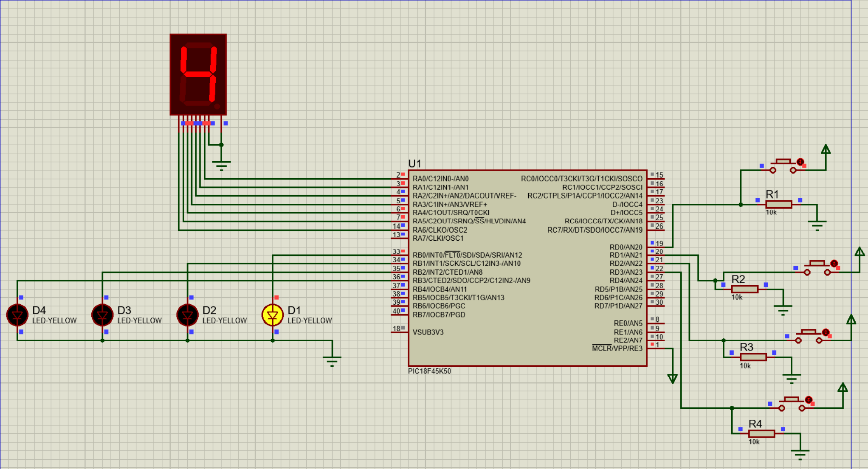Viewport: 868px width, 469px height.
Task: Select resistor R2 body
Action: [x=744, y=289]
